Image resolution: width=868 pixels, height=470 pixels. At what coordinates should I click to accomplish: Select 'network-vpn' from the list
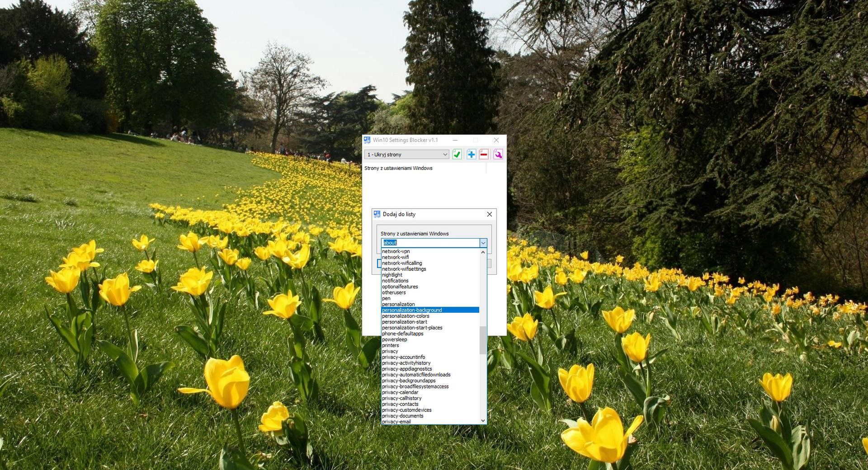pos(430,251)
